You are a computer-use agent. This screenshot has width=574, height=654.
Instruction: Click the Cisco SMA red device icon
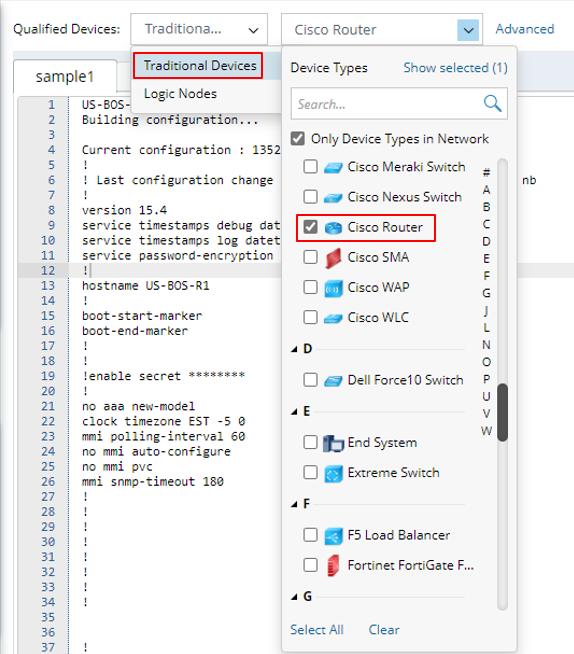coord(333,258)
